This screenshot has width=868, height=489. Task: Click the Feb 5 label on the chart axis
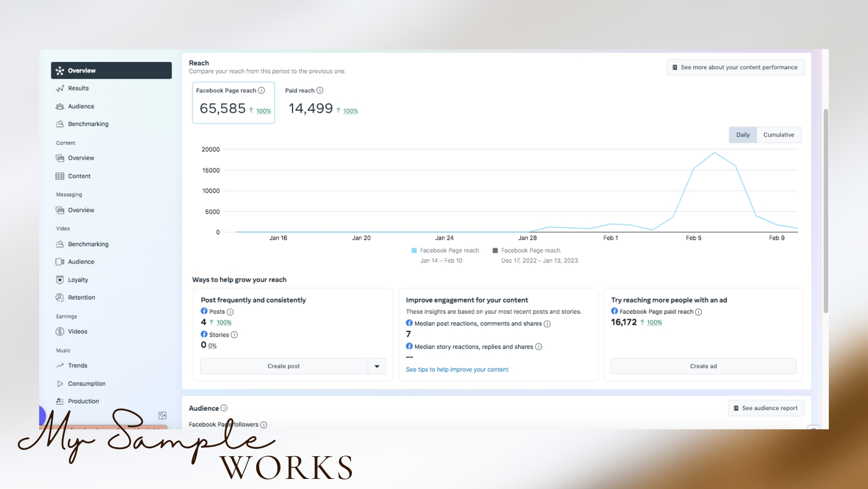(693, 238)
